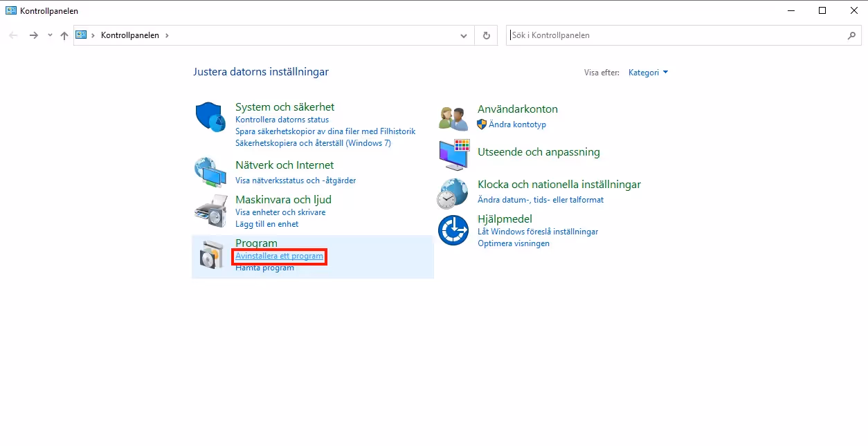Screen dimensions: 868x446
Task: Open the Användarkonton people icon
Action: (x=453, y=118)
